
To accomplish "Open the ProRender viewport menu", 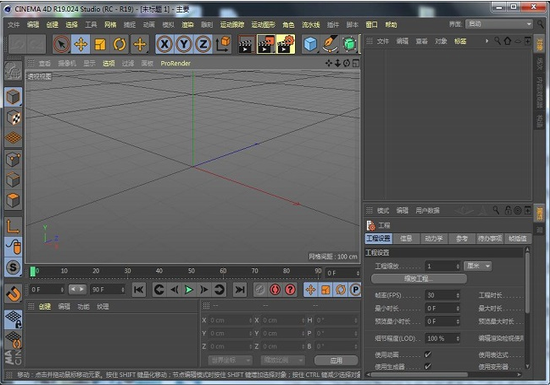I will click(175, 63).
